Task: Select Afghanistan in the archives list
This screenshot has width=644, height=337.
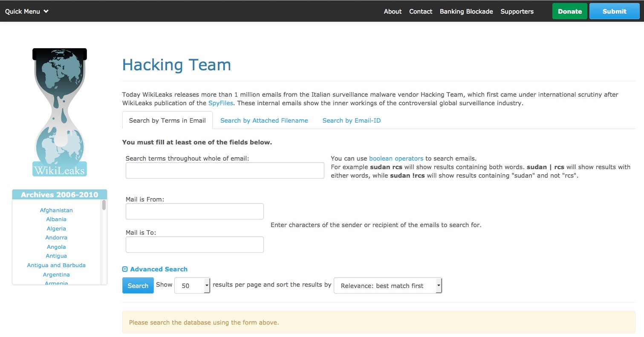Action: tap(56, 210)
